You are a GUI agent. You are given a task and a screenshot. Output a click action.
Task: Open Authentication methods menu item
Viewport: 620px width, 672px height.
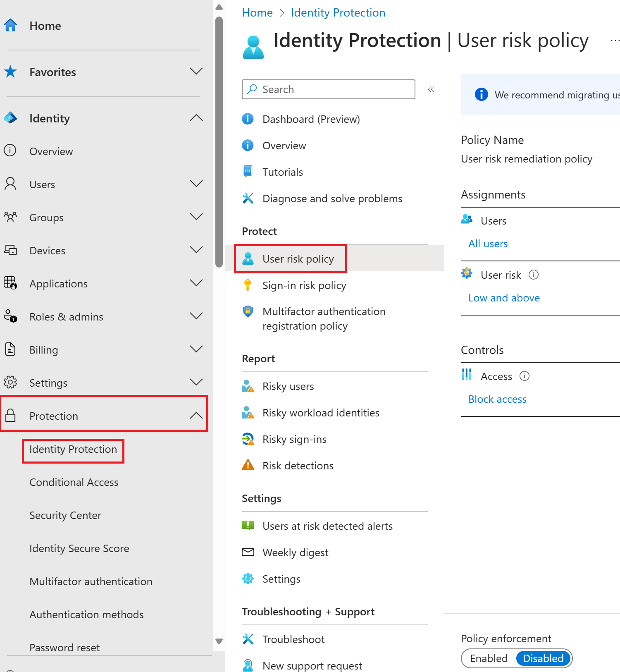point(87,615)
